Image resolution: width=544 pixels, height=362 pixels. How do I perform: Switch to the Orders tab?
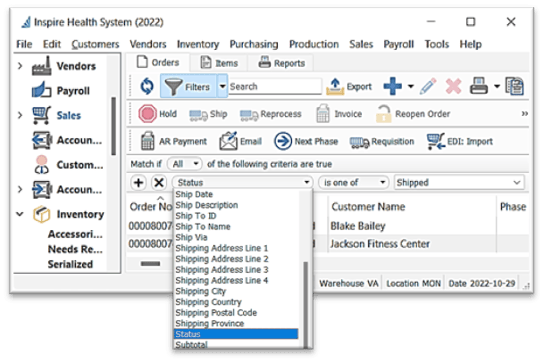coord(158,62)
